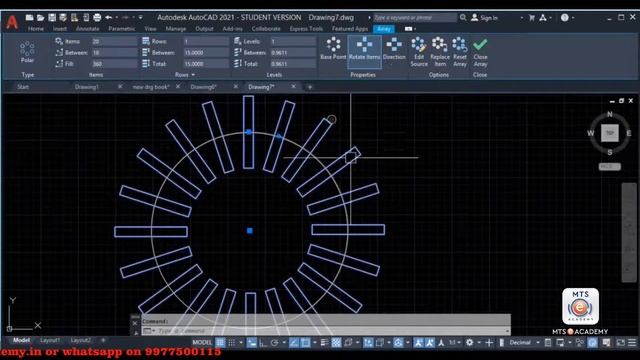Open the Decimal units dropdown

click(538, 342)
